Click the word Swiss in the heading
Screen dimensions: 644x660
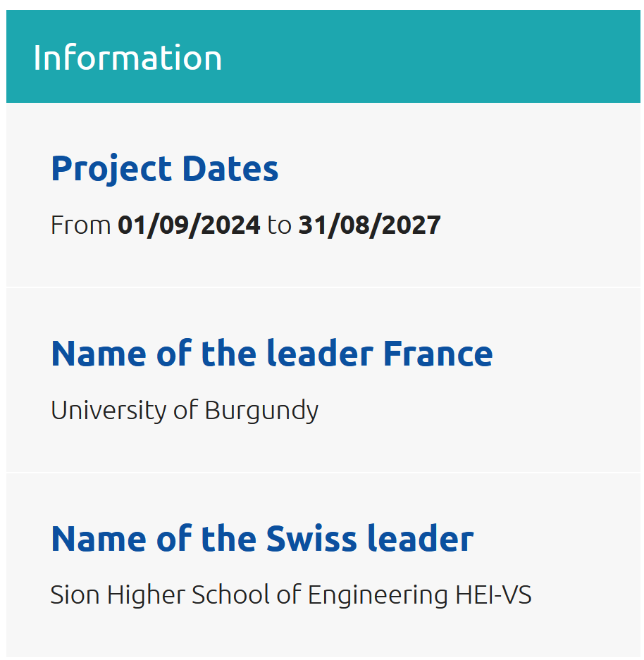311,538
